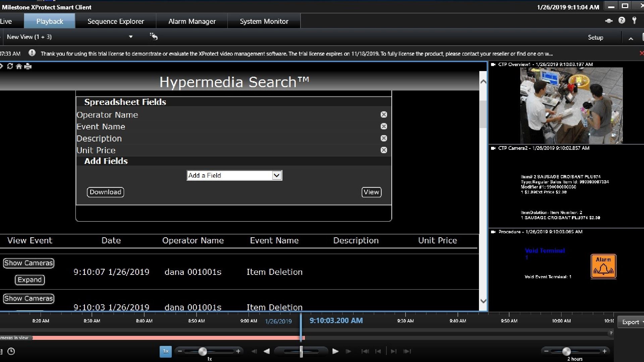Open the timeline help question mark
Image resolution: width=644 pixels, height=362 pixels.
(611, 333)
